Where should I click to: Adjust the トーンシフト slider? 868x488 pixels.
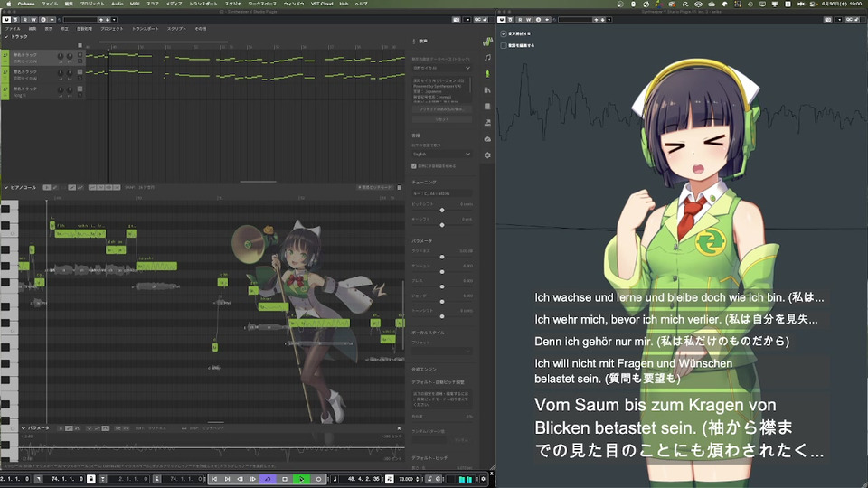point(442,316)
